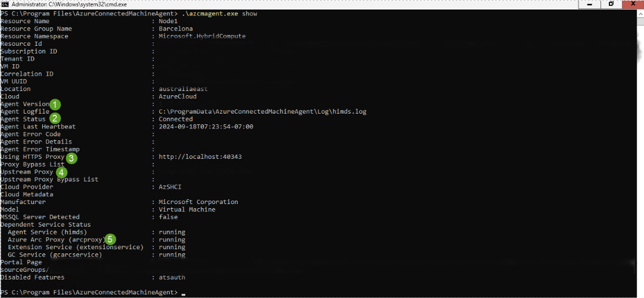Click the 'atsauth' disabled features value
The image size is (644, 298).
pyautogui.click(x=172, y=278)
